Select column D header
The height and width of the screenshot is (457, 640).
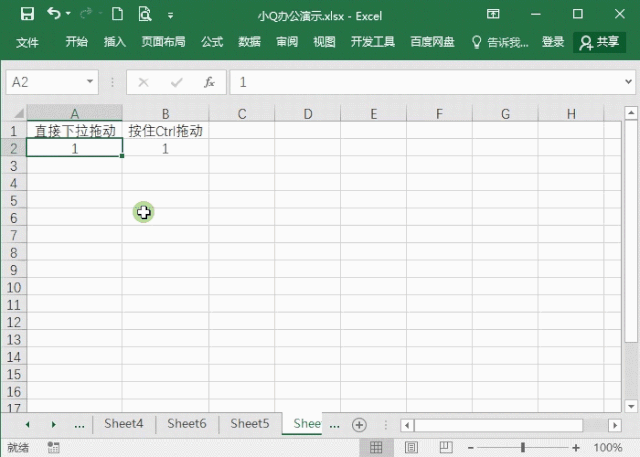308,113
